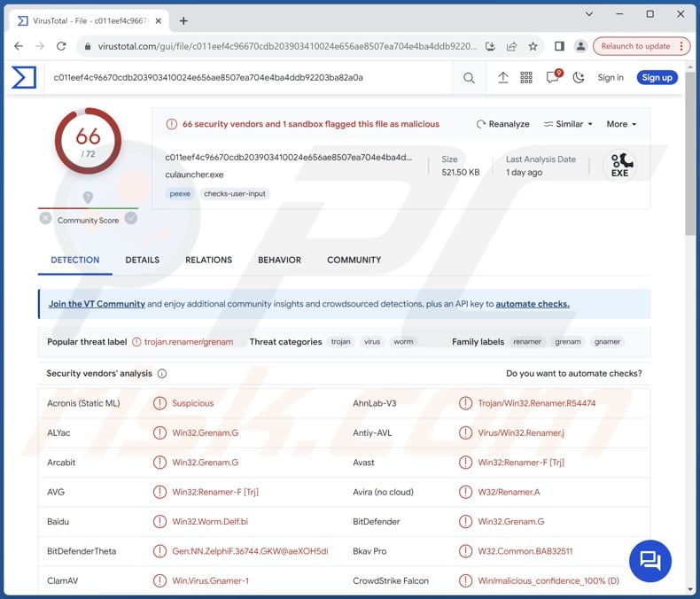700x599 pixels.
Task: Open the browser side panel icon
Action: coord(559,46)
